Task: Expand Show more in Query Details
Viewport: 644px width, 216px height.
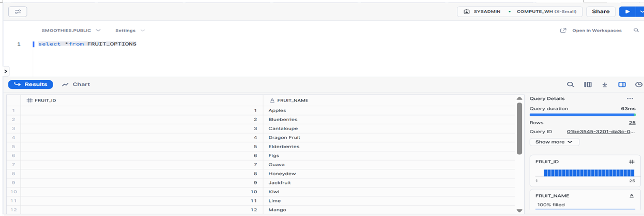Action: 554,142
